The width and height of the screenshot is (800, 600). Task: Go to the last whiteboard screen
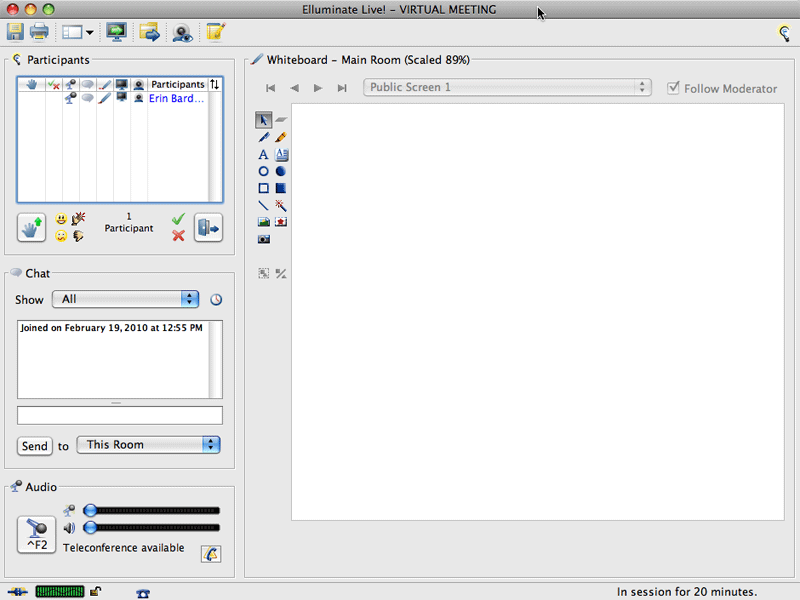click(x=342, y=88)
